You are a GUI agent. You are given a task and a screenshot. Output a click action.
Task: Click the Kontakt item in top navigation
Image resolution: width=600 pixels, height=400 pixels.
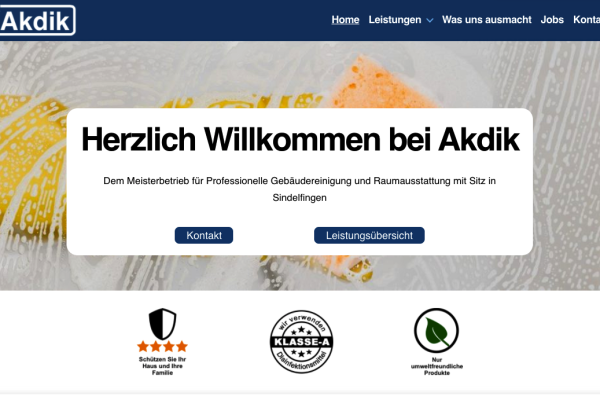(586, 20)
